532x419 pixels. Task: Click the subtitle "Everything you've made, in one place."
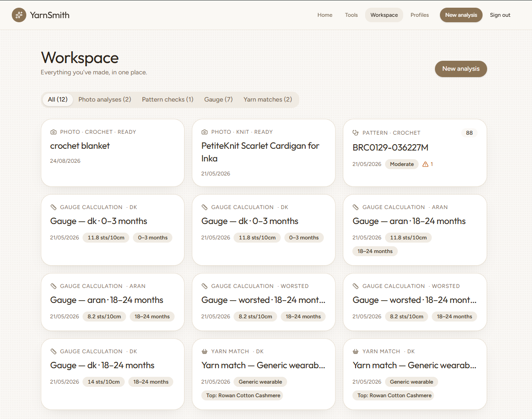(x=94, y=72)
